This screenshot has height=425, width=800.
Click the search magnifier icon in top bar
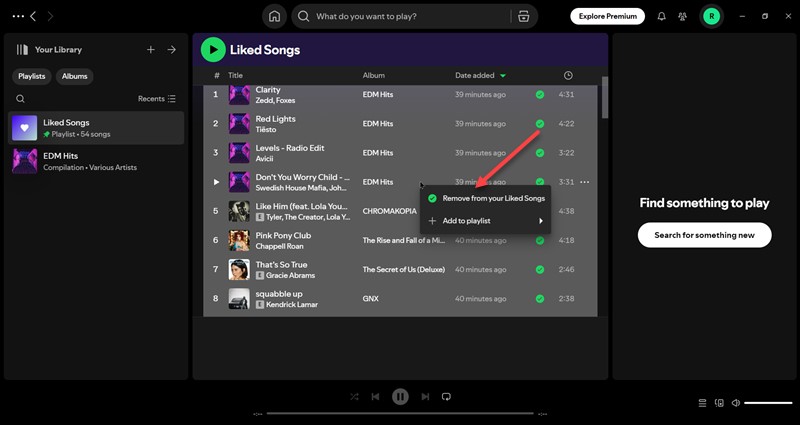click(x=304, y=16)
